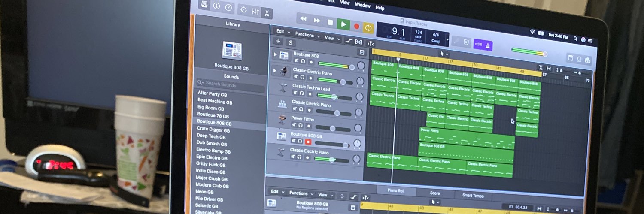Select the Classic Techno Lead keyboard icon
The height and width of the screenshot is (214, 644).
(283, 87)
